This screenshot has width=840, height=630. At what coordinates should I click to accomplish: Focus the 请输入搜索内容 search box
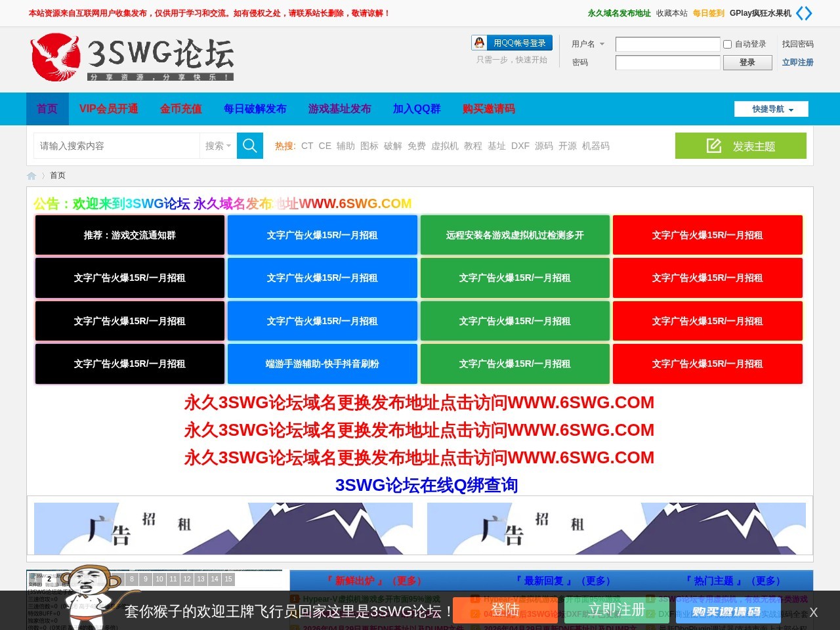(x=117, y=146)
